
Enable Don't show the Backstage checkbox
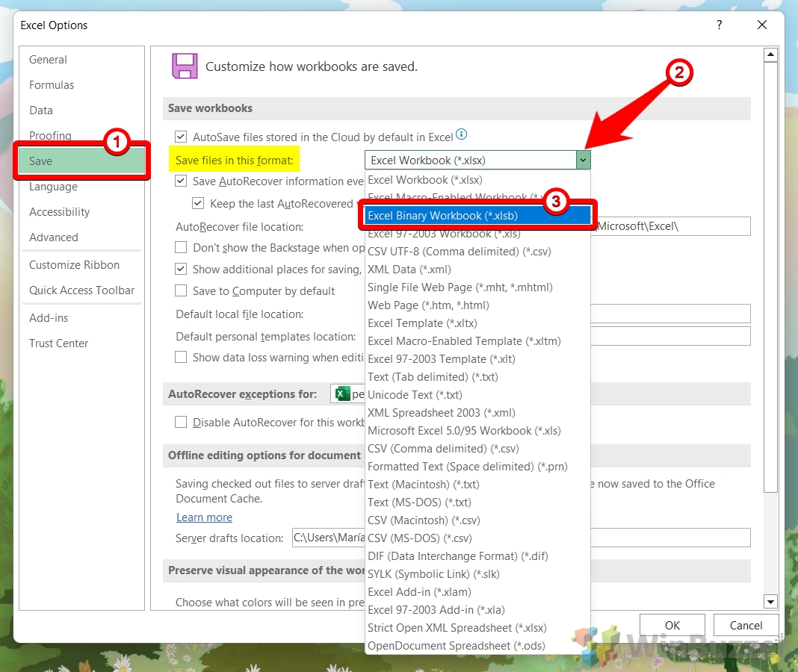click(181, 248)
